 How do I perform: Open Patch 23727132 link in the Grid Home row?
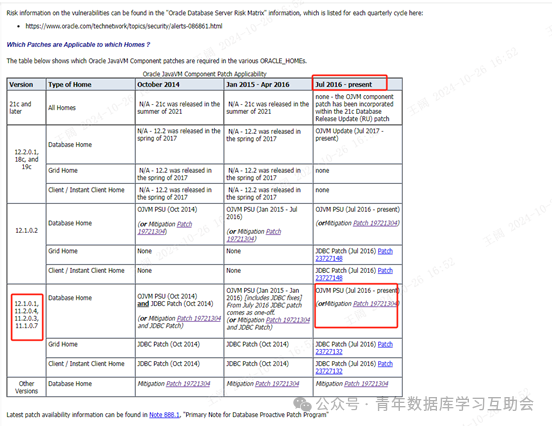click(354, 348)
